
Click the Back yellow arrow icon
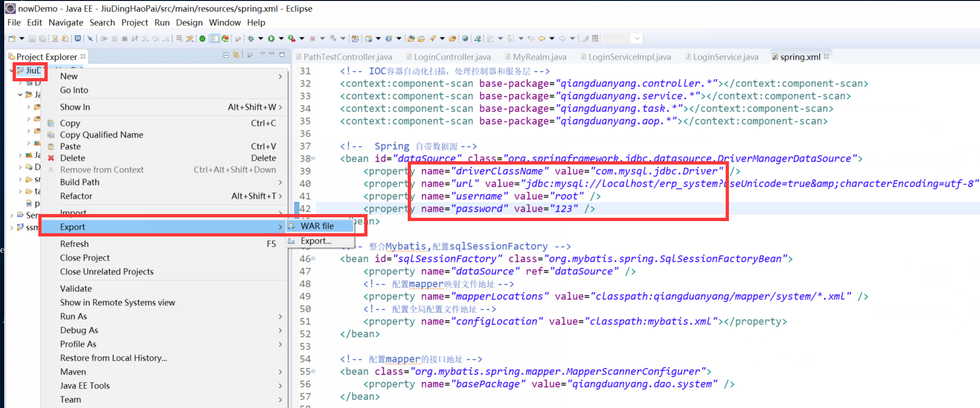tap(541, 38)
